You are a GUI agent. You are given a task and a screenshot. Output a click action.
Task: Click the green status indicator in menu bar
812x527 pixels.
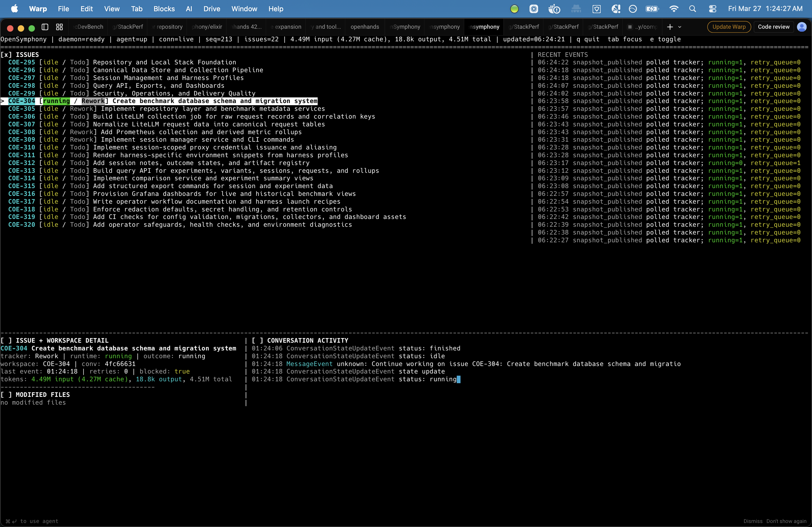[x=514, y=9]
